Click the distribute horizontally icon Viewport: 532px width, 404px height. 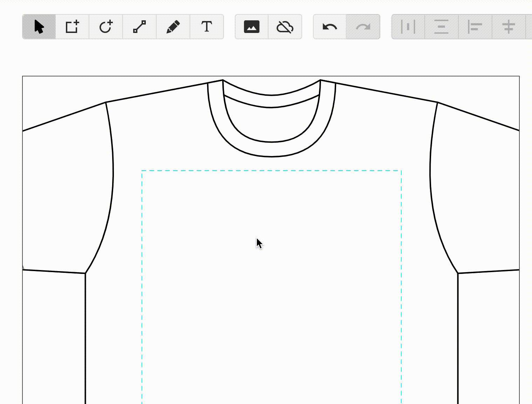pyautogui.click(x=408, y=27)
